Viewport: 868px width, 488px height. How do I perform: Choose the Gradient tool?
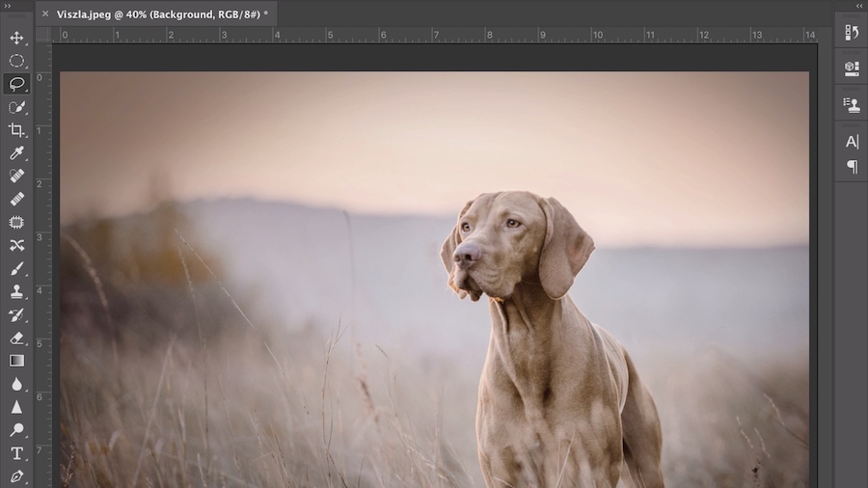[16, 361]
